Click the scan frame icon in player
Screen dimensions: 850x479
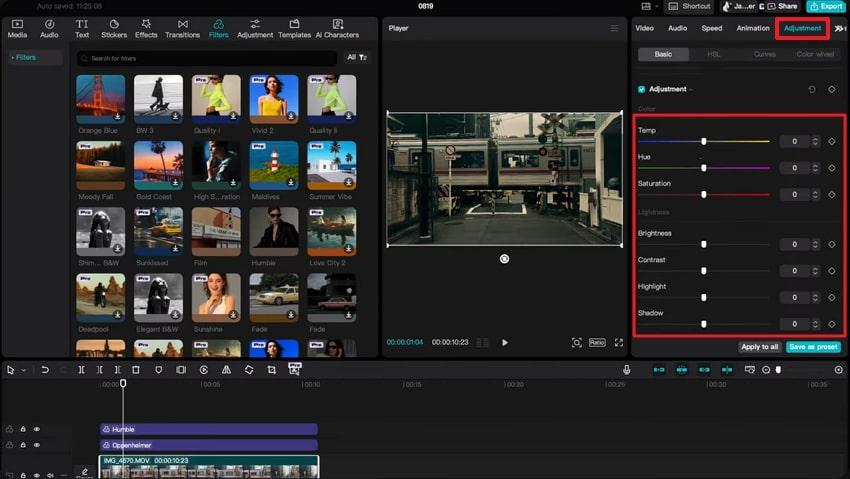[577, 342]
